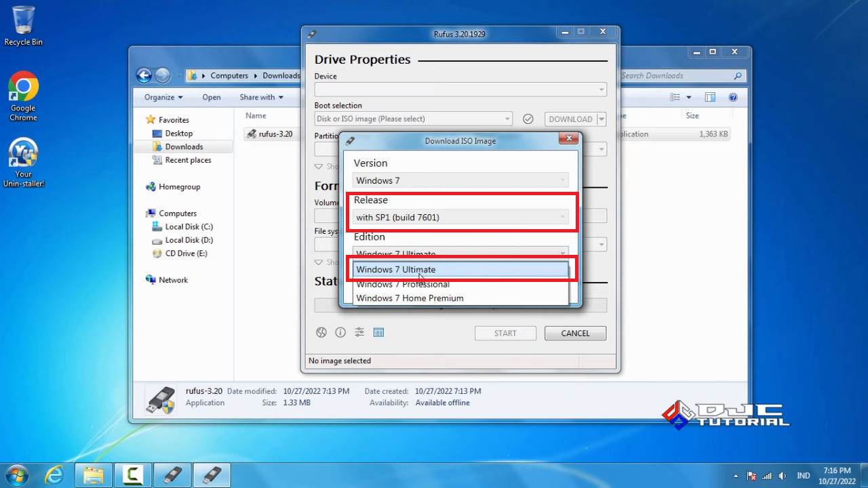Select Windows 7 Professional edition option

(x=460, y=284)
